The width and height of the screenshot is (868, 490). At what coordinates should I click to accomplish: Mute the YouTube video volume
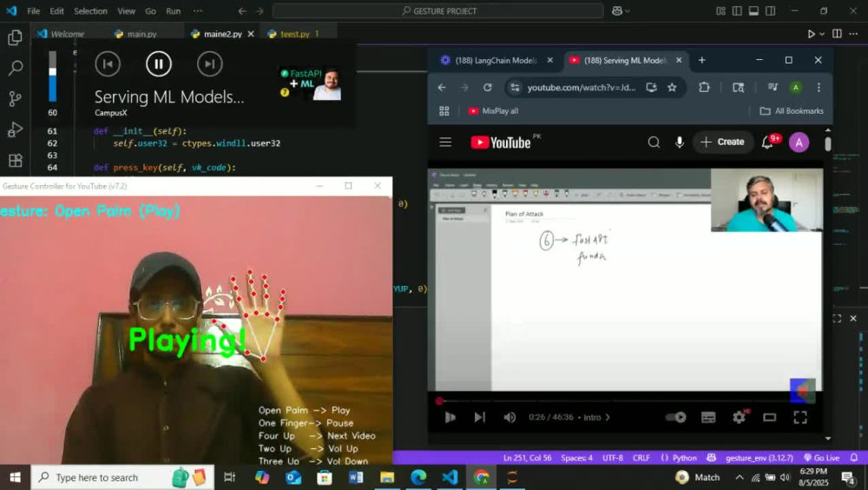point(510,417)
